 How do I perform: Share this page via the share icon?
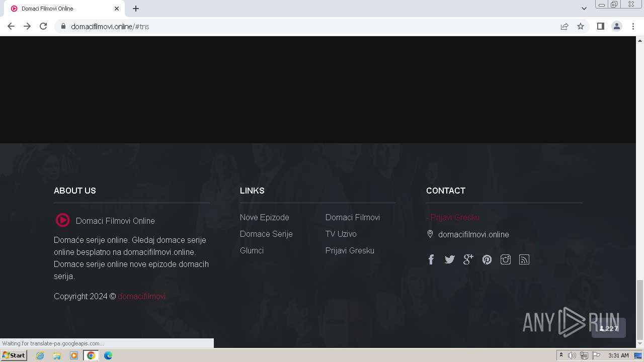click(565, 26)
